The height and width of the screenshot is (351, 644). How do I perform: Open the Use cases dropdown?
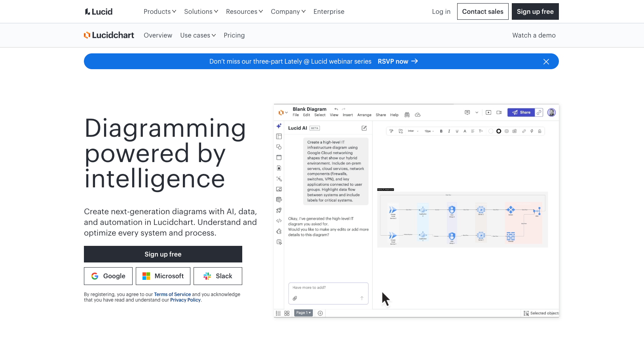point(198,35)
